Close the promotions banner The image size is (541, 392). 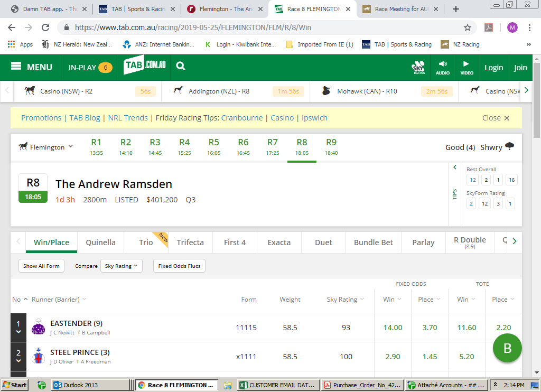tap(496, 118)
